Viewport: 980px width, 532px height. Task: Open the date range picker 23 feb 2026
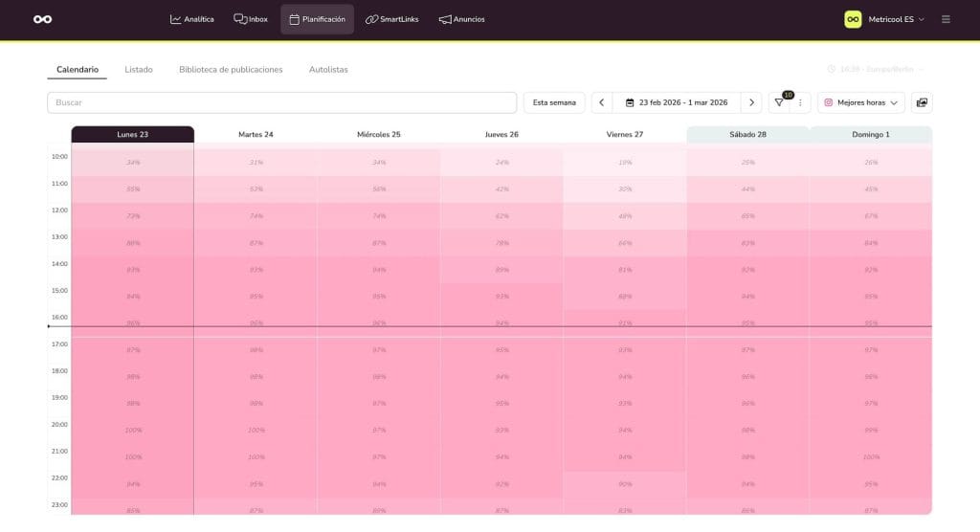click(x=677, y=102)
